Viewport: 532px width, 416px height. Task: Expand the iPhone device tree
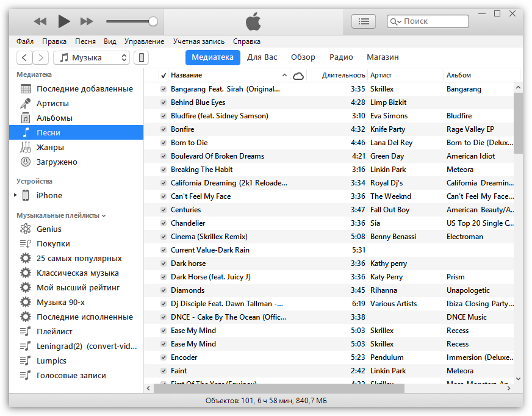pyautogui.click(x=16, y=196)
